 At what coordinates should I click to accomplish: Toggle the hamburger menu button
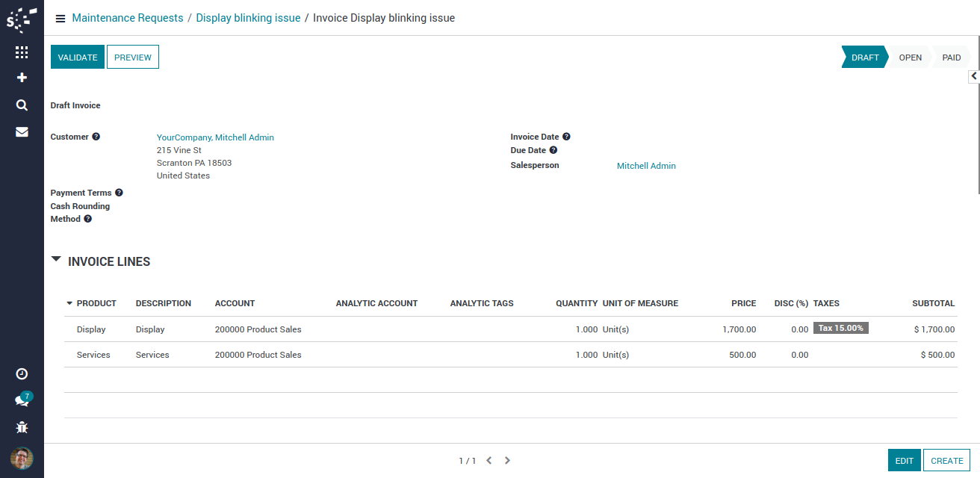pyautogui.click(x=61, y=19)
